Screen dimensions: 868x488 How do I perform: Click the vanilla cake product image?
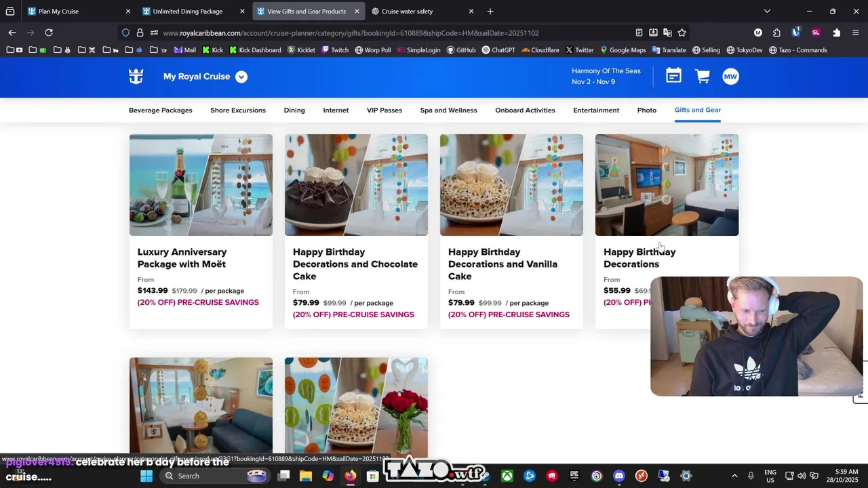coord(511,185)
